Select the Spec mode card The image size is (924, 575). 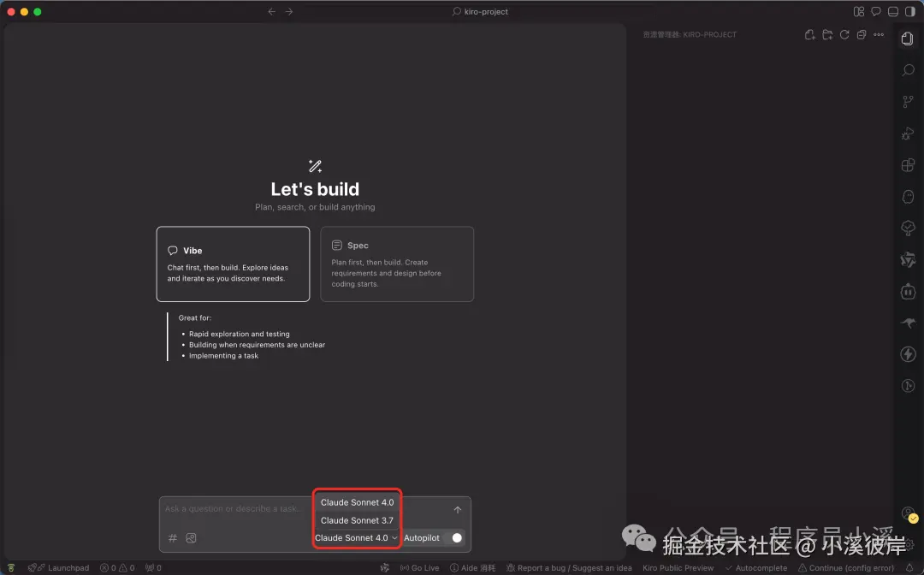(397, 264)
